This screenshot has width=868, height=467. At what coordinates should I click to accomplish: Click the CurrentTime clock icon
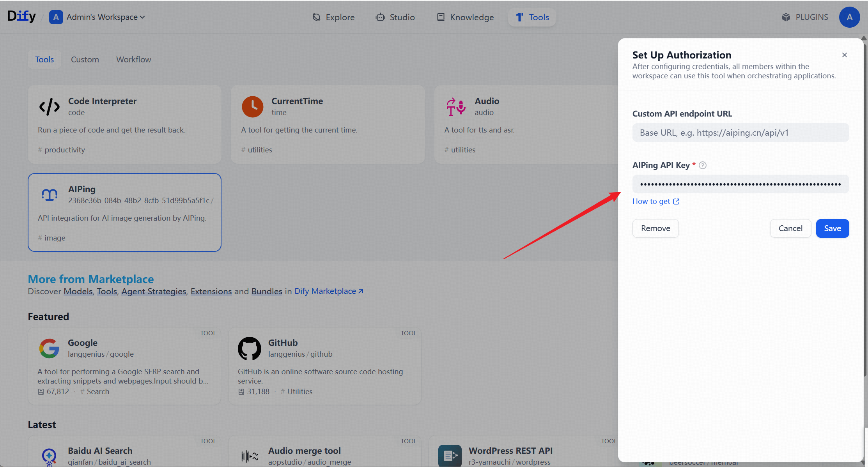click(x=252, y=106)
